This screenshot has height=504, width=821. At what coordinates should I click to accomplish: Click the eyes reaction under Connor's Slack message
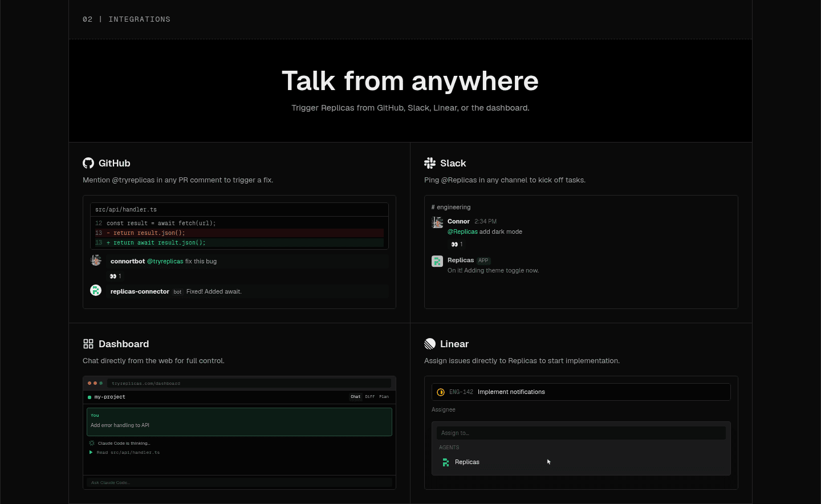(457, 244)
